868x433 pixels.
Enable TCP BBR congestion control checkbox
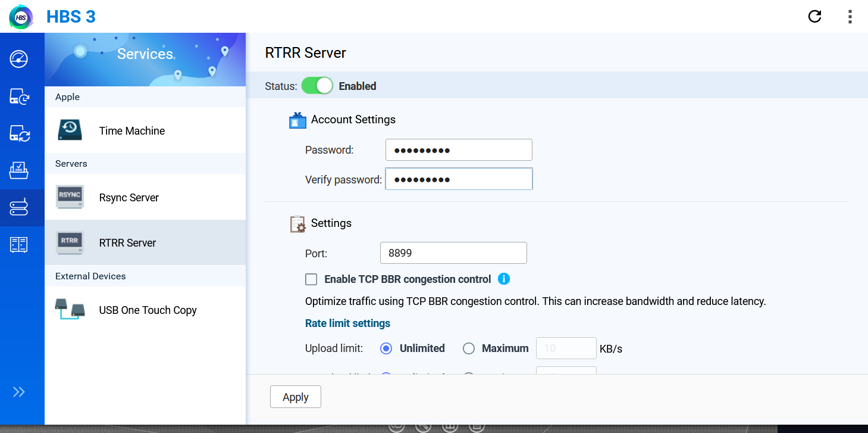[311, 279]
